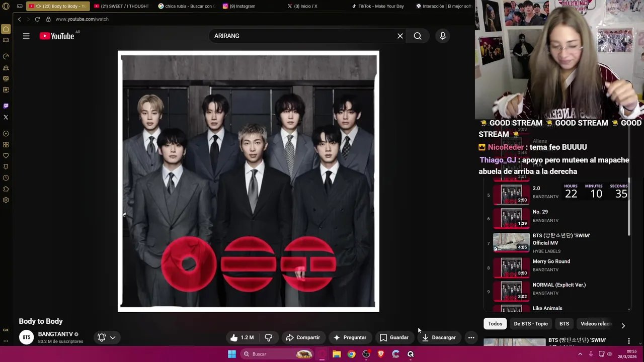The width and height of the screenshot is (644, 362).
Task: Open the Windows Start menu
Action: [232, 354]
